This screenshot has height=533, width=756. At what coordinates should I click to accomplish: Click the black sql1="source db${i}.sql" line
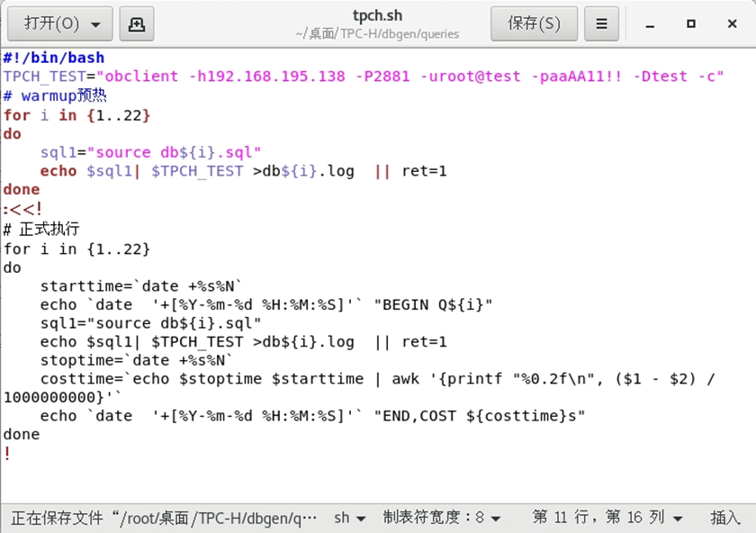coord(150,323)
